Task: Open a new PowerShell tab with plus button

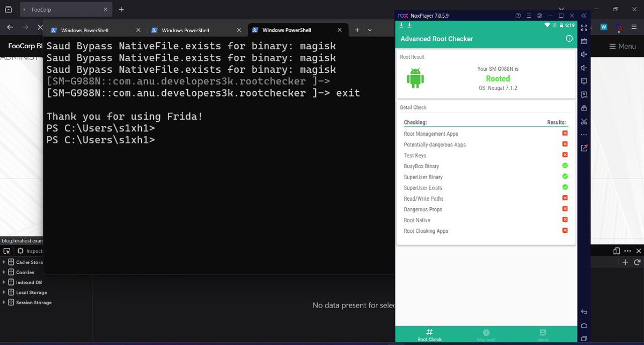Action: (357, 30)
